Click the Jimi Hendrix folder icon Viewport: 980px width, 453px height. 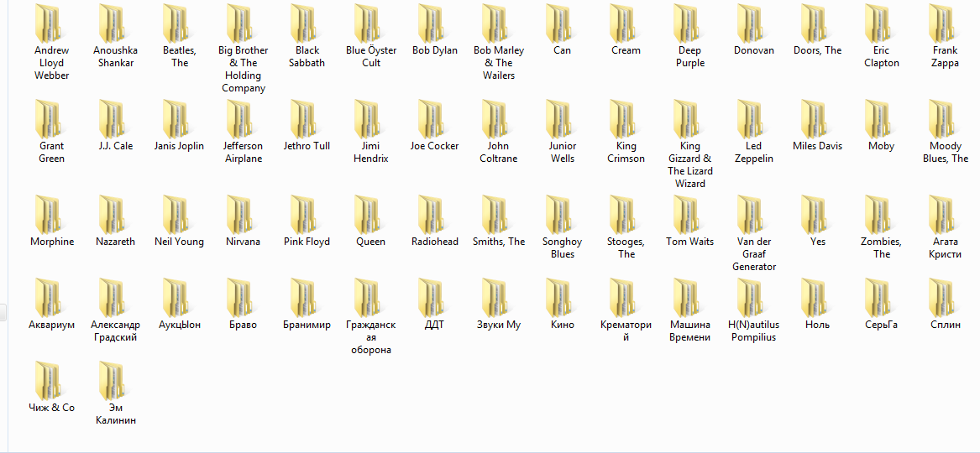(367, 118)
